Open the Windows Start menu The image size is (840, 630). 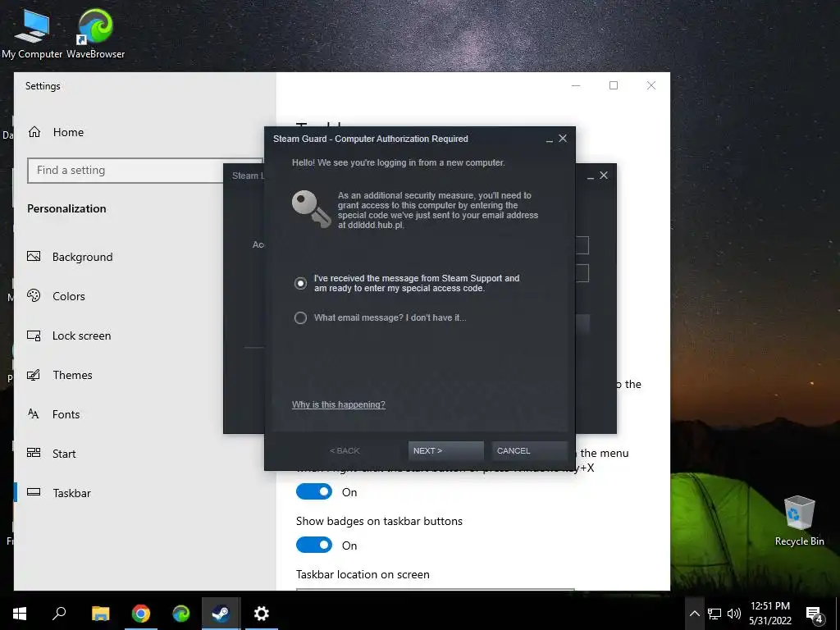pyautogui.click(x=20, y=614)
